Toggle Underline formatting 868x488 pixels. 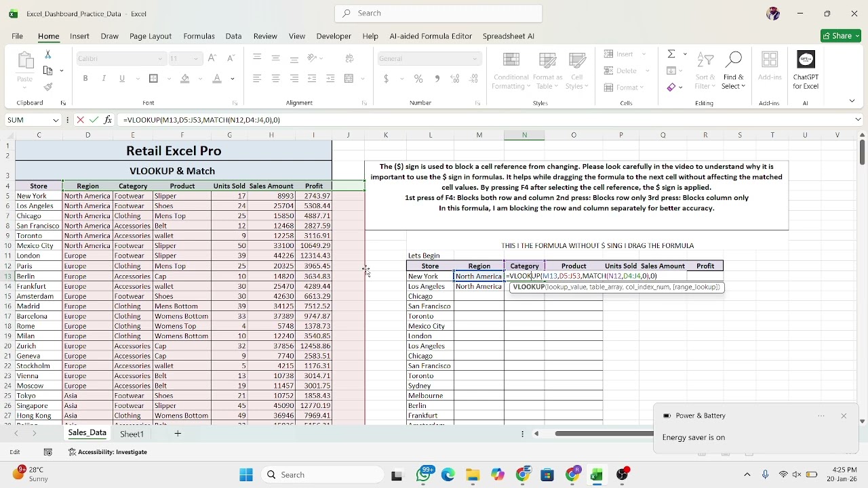(122, 79)
